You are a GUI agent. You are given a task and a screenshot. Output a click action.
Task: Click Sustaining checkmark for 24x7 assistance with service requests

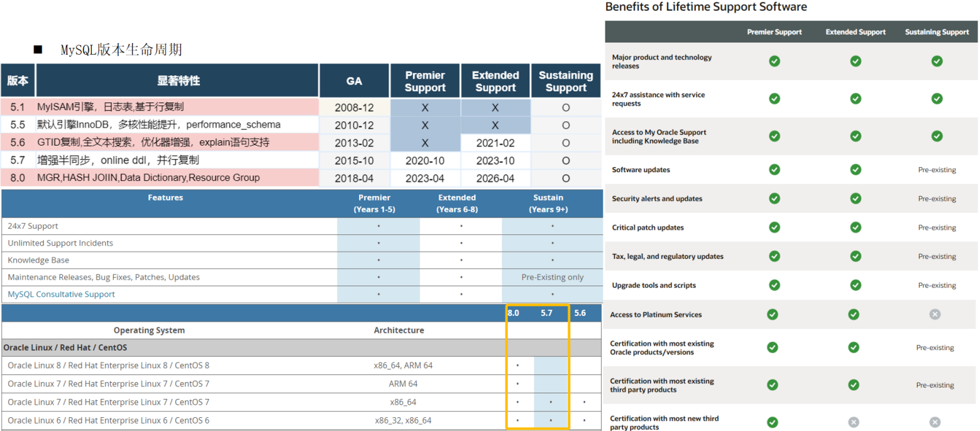tap(937, 99)
